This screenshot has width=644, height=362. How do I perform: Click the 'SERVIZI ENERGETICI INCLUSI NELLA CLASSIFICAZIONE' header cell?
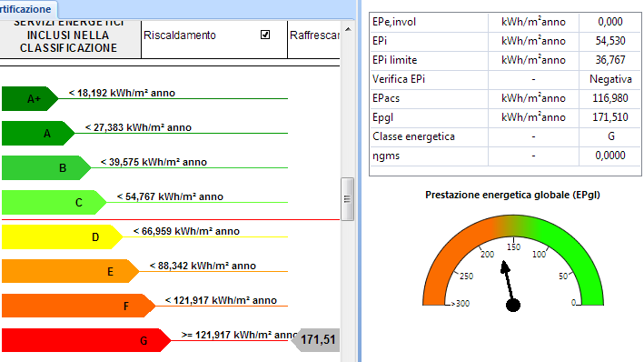click(69, 39)
